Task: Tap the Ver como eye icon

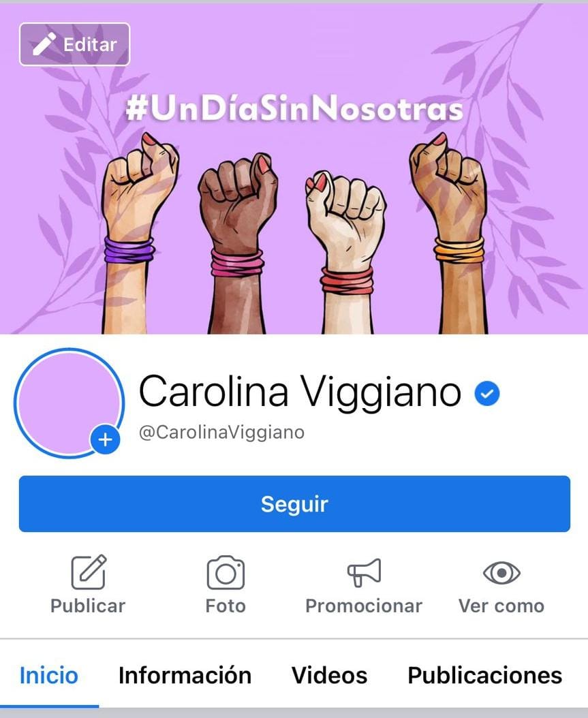Action: tap(502, 573)
